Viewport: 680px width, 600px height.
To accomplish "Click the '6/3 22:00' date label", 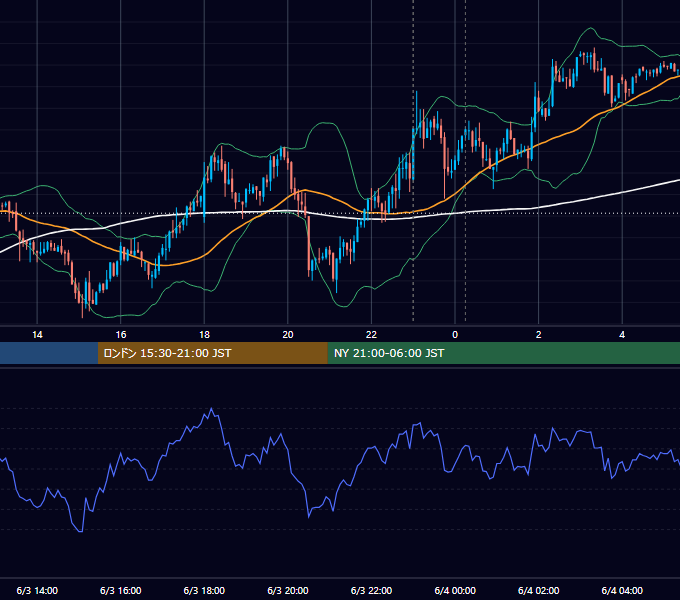I will [371, 590].
